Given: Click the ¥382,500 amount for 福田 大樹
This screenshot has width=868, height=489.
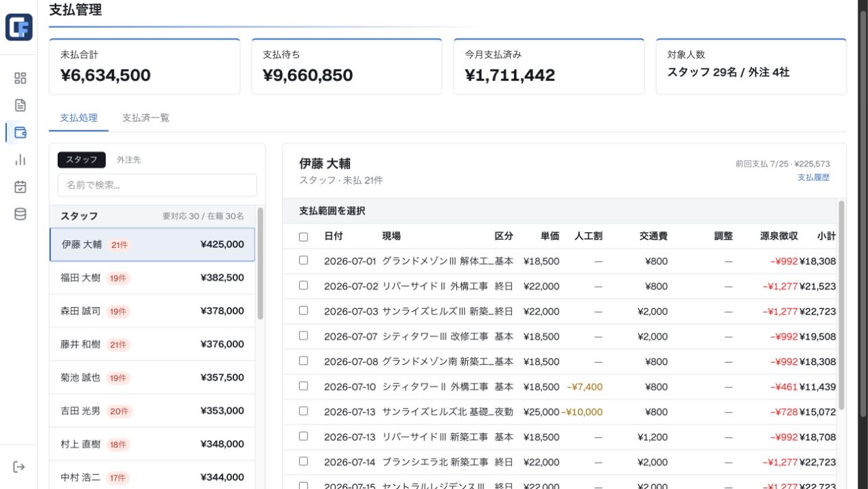Looking at the screenshot, I should pos(222,277).
